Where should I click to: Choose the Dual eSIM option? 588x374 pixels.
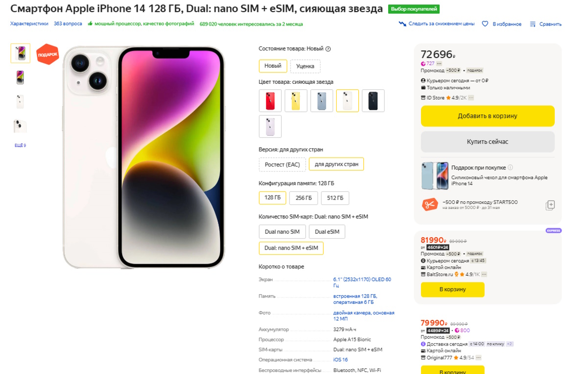click(x=327, y=232)
